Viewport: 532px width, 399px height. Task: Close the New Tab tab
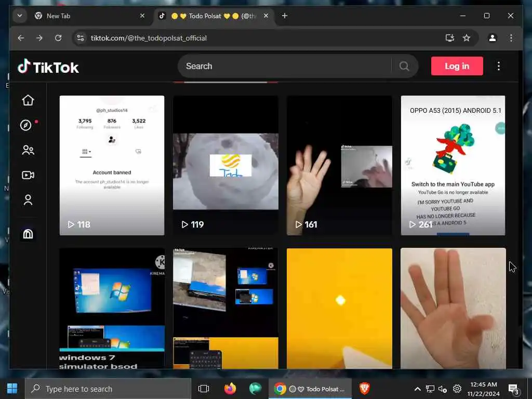pyautogui.click(x=142, y=16)
